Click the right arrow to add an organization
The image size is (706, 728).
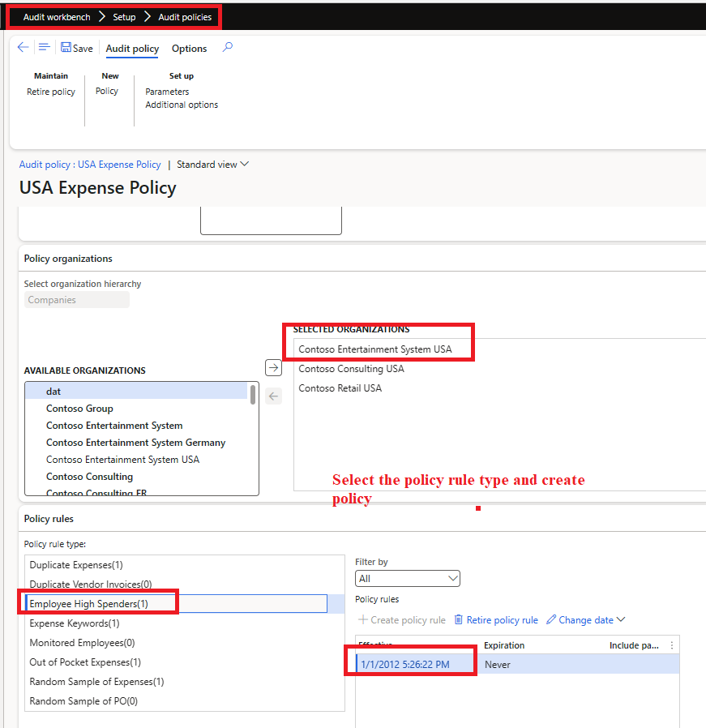tap(273, 366)
